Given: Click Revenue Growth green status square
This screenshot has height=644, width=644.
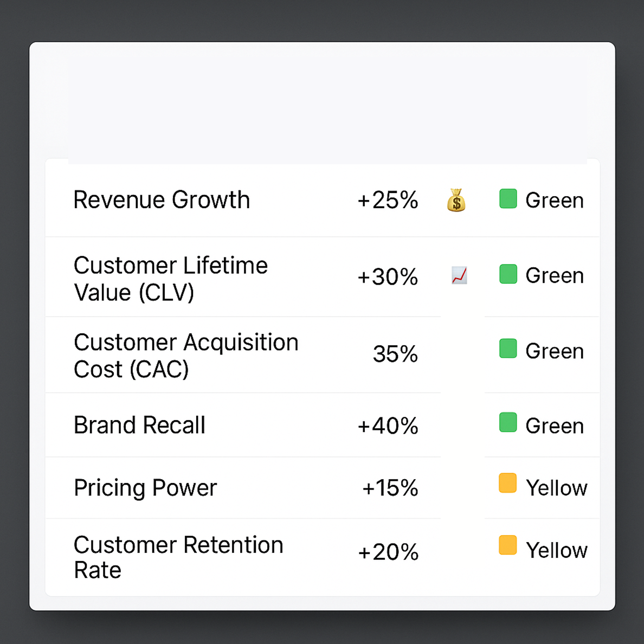Looking at the screenshot, I should (508, 199).
